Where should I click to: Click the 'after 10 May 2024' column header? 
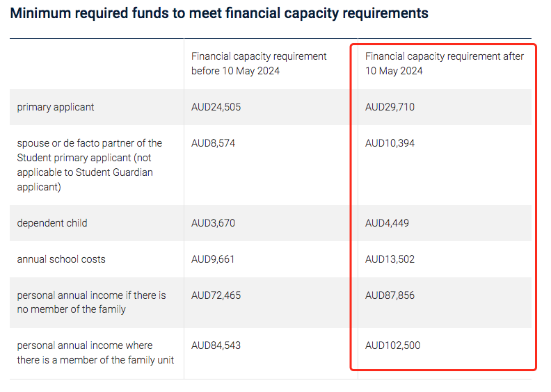[445, 63]
